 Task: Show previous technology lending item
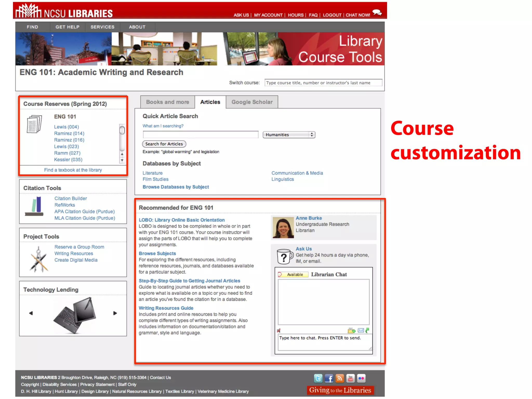[x=31, y=313]
